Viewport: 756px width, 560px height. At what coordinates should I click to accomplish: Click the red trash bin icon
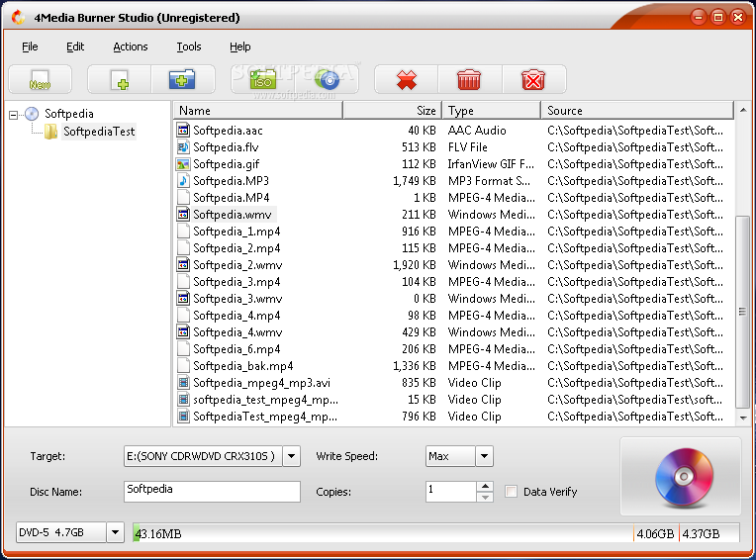pyautogui.click(x=469, y=79)
